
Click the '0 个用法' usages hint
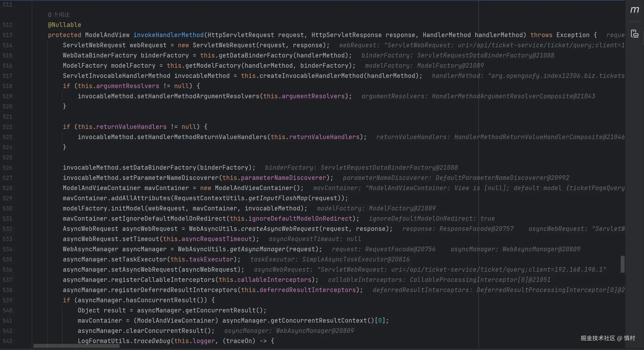pos(59,15)
